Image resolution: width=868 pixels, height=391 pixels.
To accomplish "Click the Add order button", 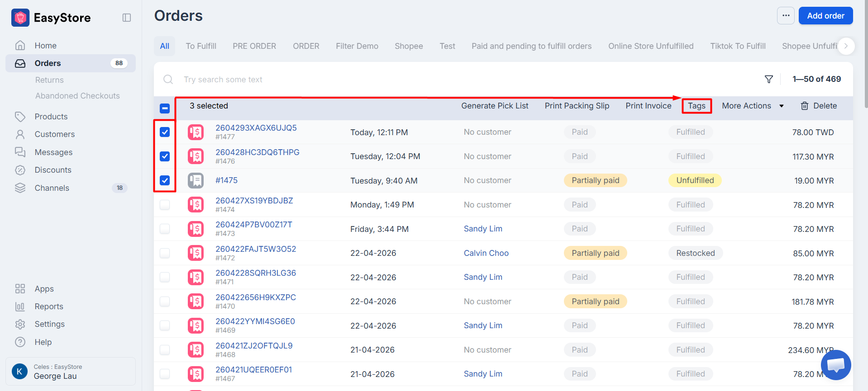I will (x=825, y=15).
